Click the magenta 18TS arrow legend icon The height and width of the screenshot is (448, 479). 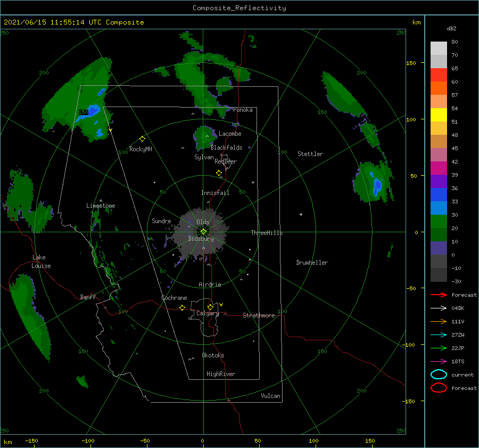pos(439,362)
